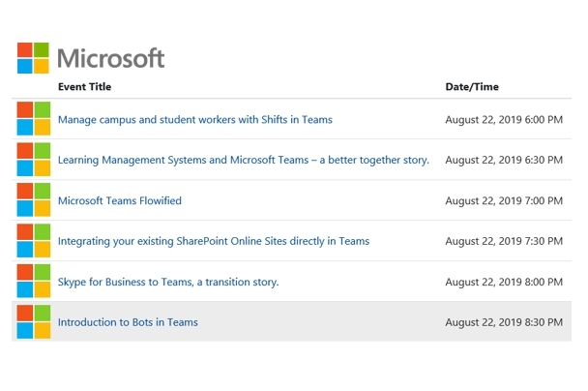Viewport: 588px width, 391px height.
Task: Select the August 22, 2019 8:00 PM cell
Action: click(503, 283)
